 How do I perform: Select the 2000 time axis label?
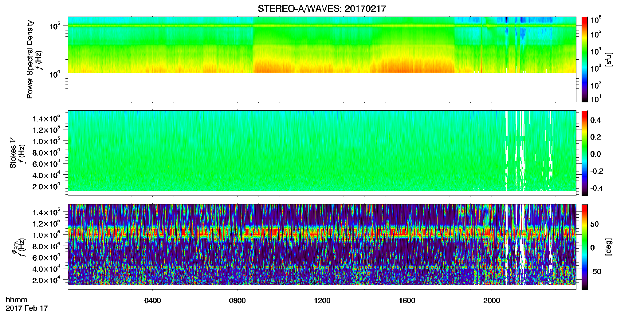point(492,300)
